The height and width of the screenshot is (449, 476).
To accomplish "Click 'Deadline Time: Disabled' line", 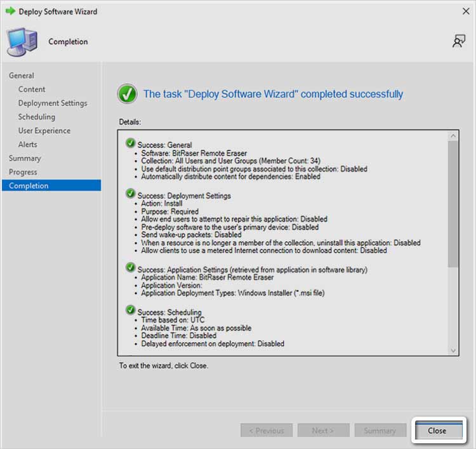I will tap(179, 336).
